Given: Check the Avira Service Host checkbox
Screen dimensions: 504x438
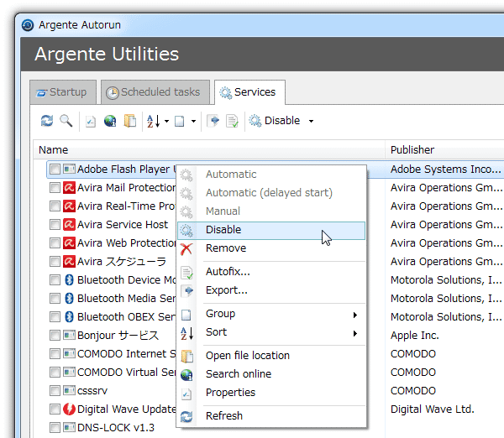Looking at the screenshot, I should [x=55, y=225].
